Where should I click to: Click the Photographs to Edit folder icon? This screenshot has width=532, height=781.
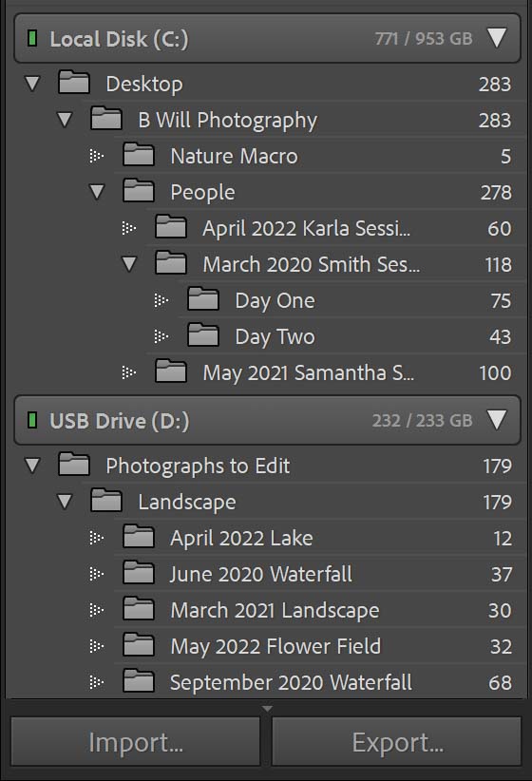point(74,465)
